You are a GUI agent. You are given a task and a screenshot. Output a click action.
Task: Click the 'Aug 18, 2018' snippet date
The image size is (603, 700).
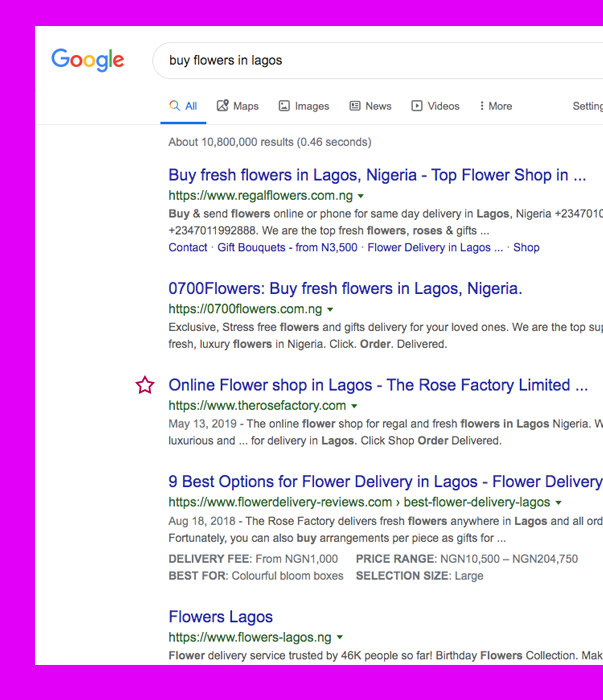(x=202, y=521)
